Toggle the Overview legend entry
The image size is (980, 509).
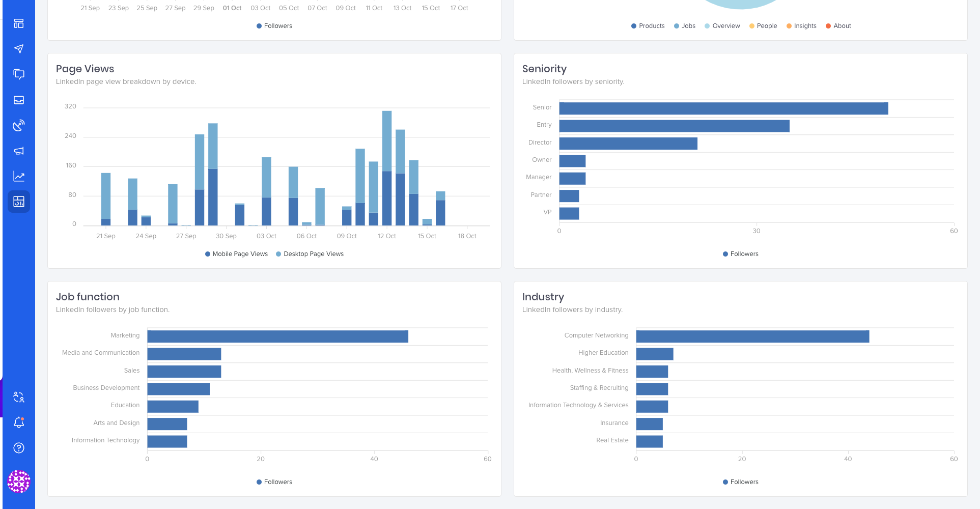722,25
